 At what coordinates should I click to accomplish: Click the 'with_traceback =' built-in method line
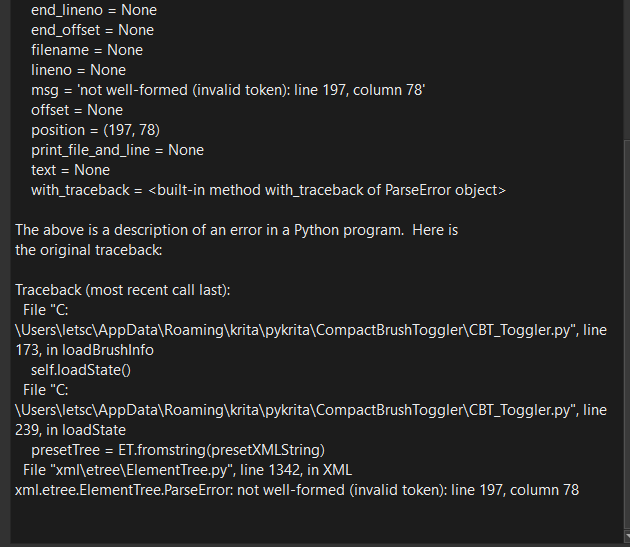268,190
